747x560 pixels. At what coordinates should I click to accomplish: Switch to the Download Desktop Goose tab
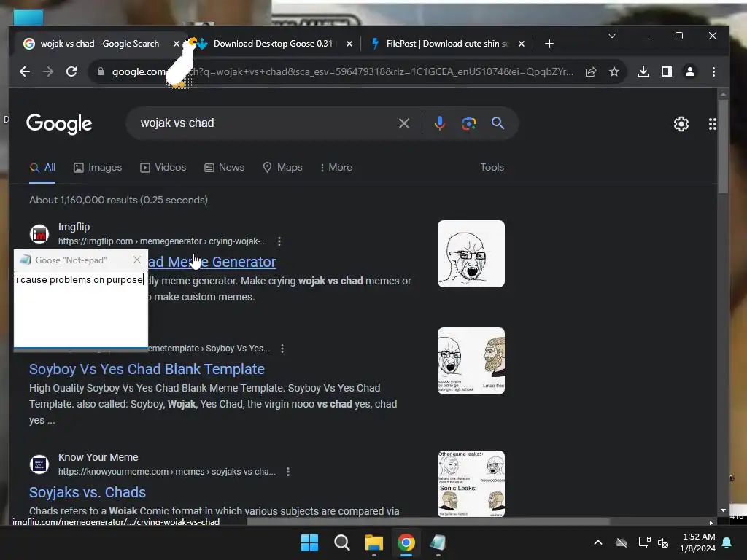(x=273, y=44)
